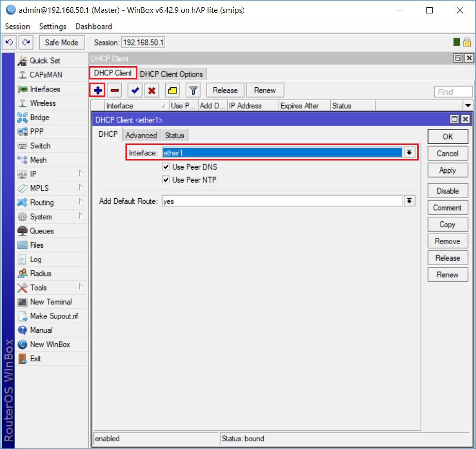Open the Interface dropdown arrow
476x449 pixels.
(409, 152)
